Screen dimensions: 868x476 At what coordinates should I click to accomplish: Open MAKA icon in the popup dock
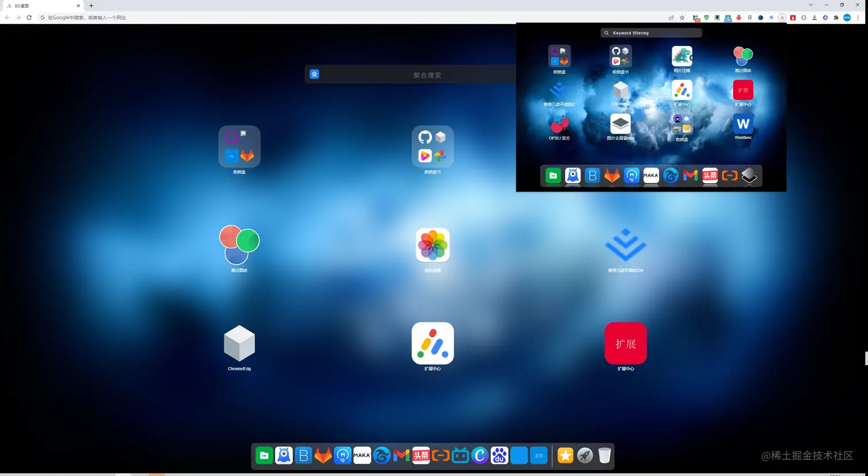(651, 176)
